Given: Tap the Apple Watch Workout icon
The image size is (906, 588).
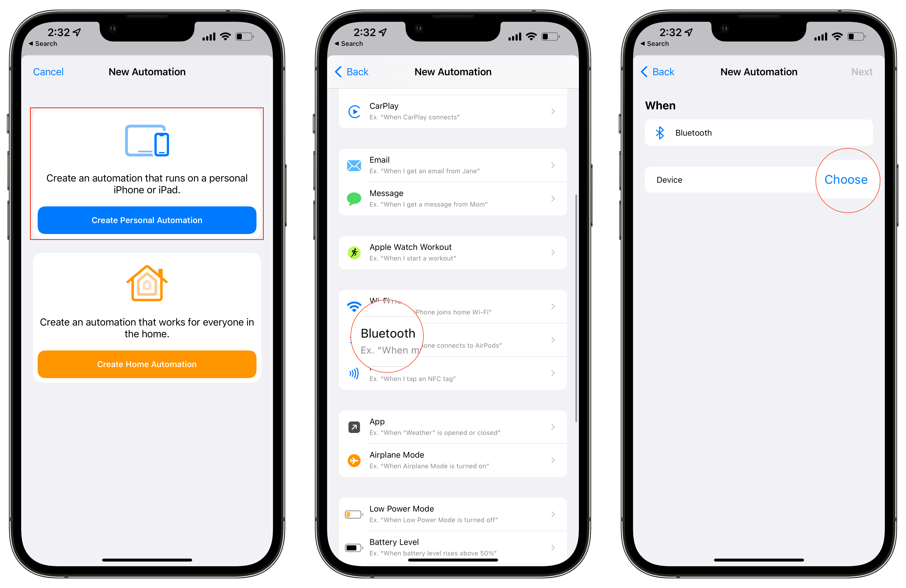Looking at the screenshot, I should [354, 254].
